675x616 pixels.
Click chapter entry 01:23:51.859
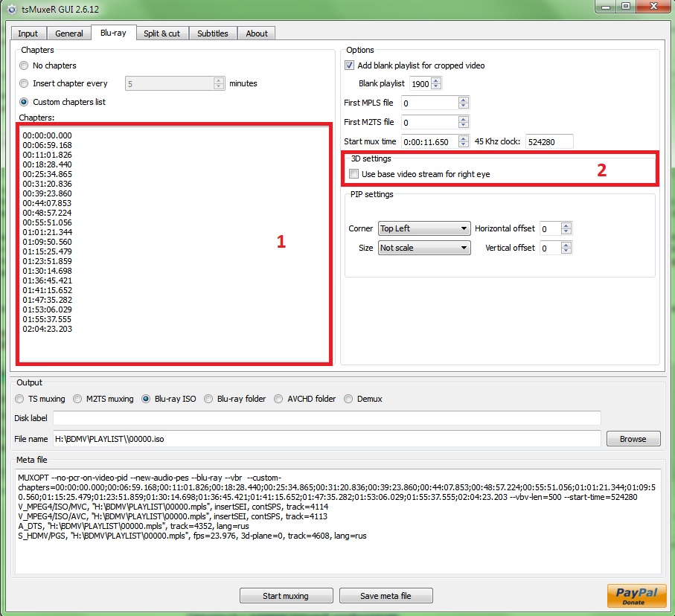point(48,261)
